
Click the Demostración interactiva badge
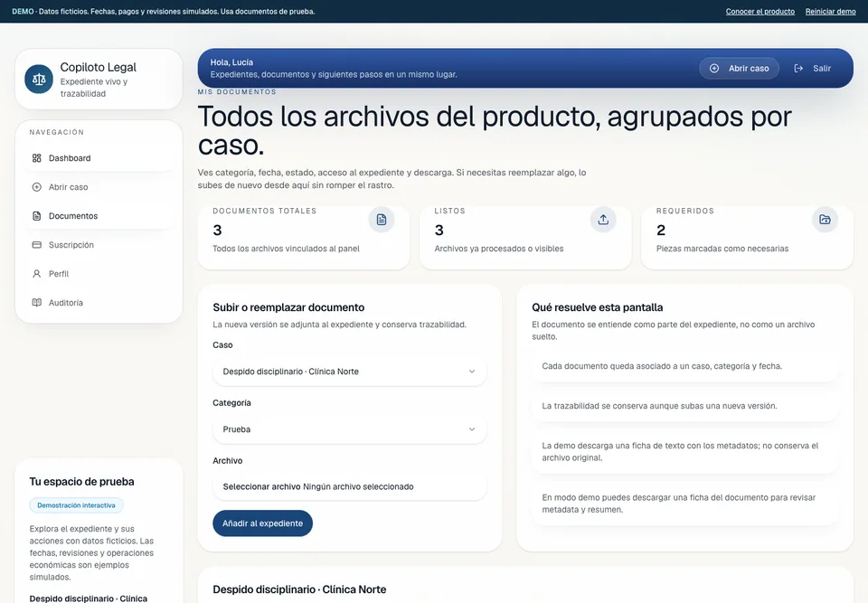tap(76, 505)
